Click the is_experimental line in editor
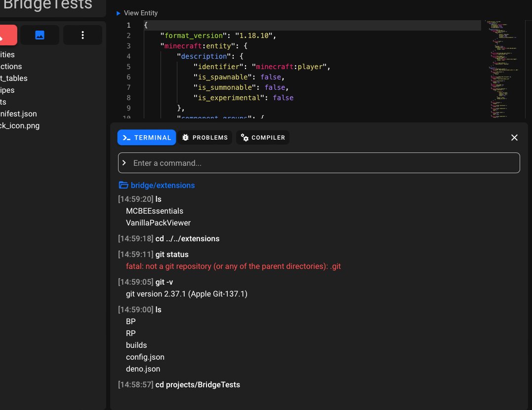This screenshot has height=410, width=532. click(243, 98)
